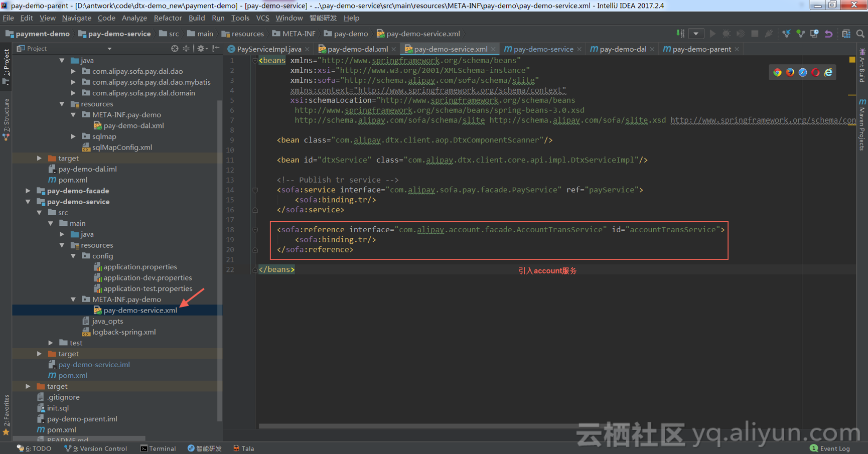Toggle the Terminal tool window
The height and width of the screenshot is (454, 868).
coord(158,448)
